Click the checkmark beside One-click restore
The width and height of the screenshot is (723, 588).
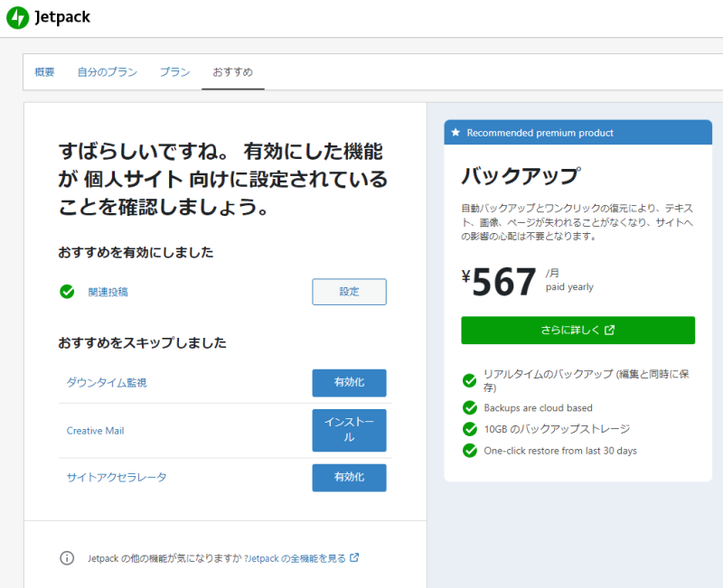[469, 451]
